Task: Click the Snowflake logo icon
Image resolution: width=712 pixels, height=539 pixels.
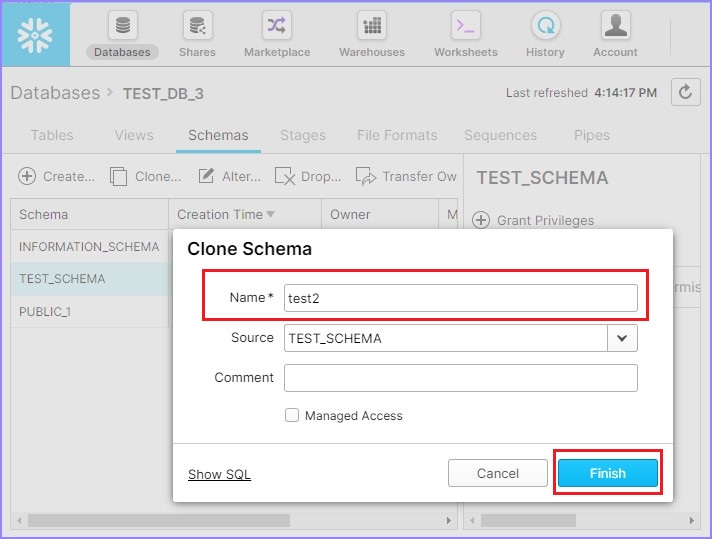Action: tap(36, 34)
